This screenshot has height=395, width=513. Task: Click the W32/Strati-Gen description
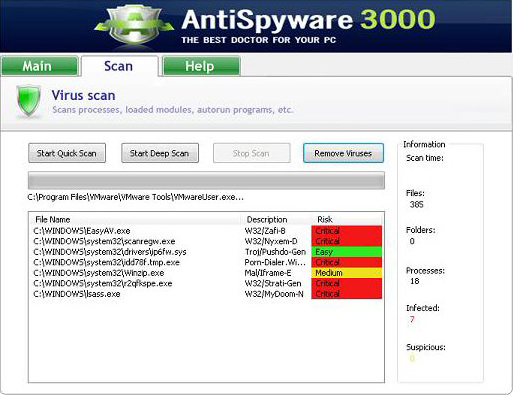[x=273, y=283]
